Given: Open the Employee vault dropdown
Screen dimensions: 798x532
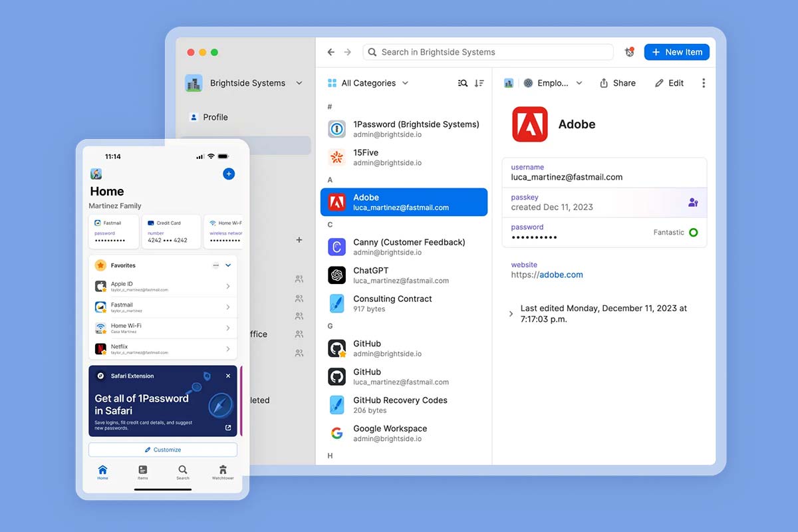Looking at the screenshot, I should [x=552, y=83].
